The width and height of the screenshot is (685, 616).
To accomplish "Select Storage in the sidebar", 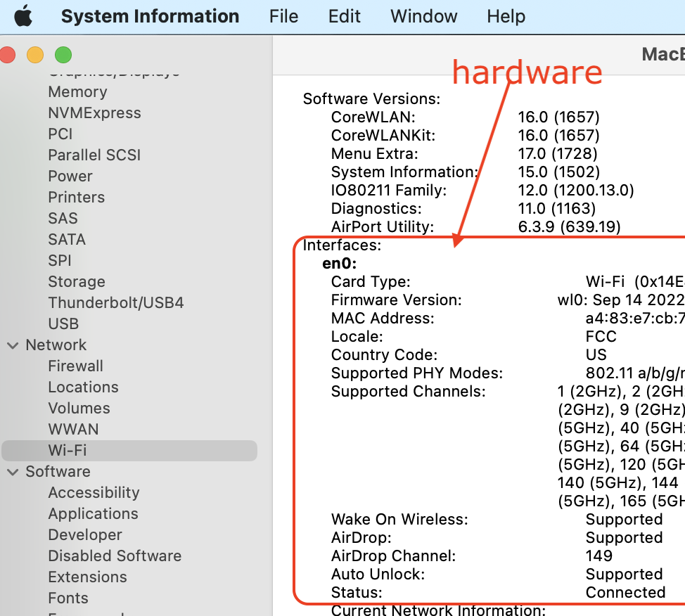I will 76,281.
